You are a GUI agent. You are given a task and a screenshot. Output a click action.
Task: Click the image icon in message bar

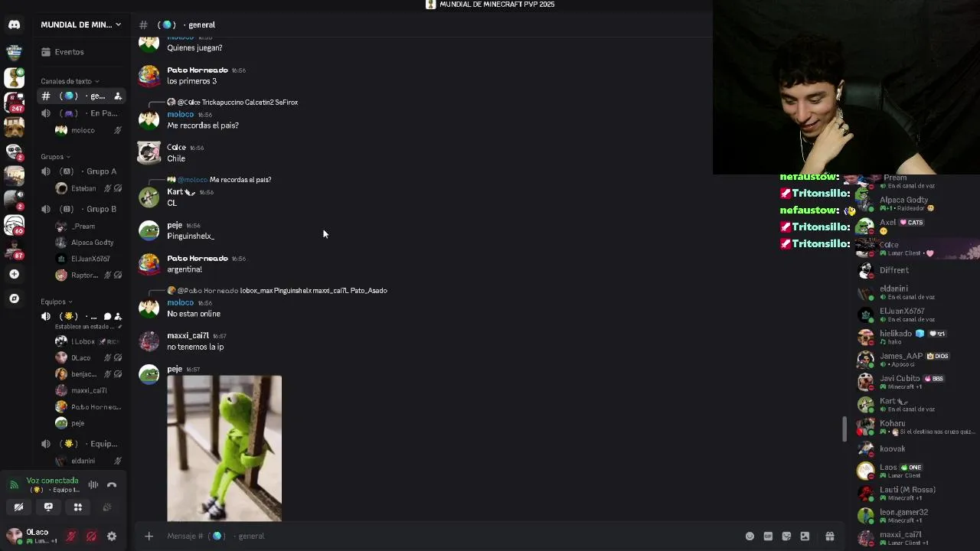tap(805, 536)
